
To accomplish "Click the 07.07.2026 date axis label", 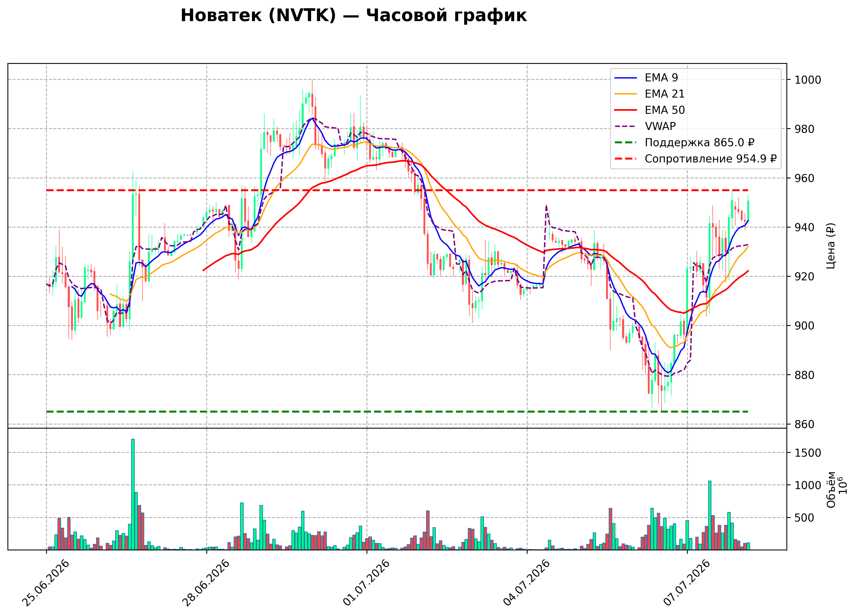I will 686,584.
